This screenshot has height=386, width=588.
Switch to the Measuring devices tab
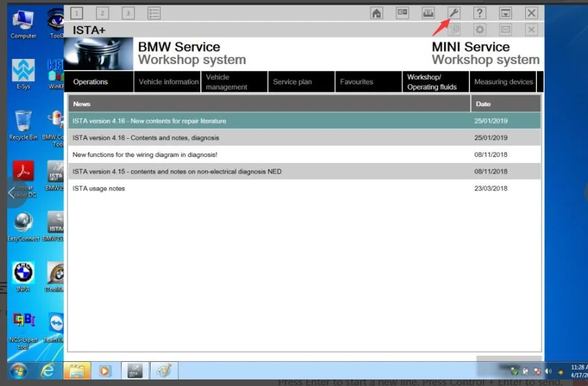coord(504,82)
